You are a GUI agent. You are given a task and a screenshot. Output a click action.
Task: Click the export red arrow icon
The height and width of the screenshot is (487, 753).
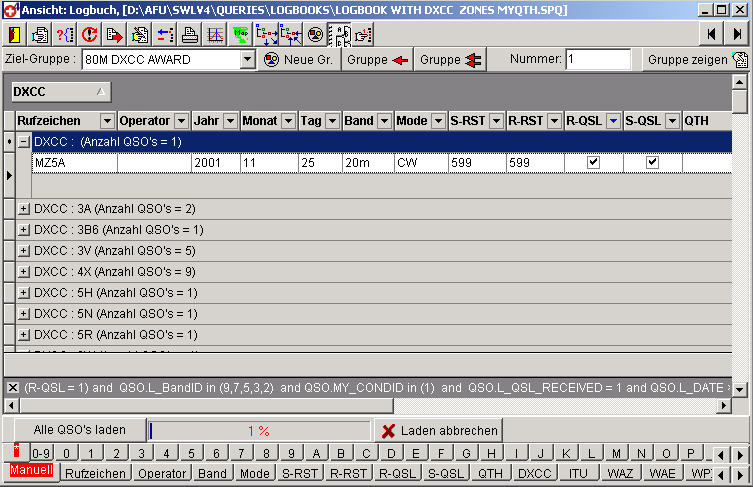click(115, 35)
